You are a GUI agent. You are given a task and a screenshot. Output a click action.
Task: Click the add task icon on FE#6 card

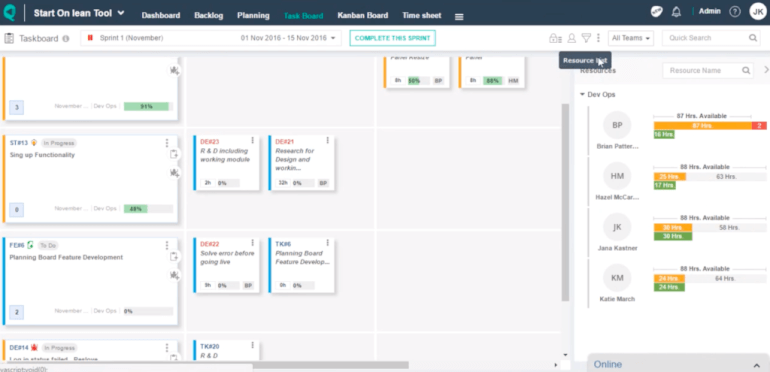click(x=173, y=257)
